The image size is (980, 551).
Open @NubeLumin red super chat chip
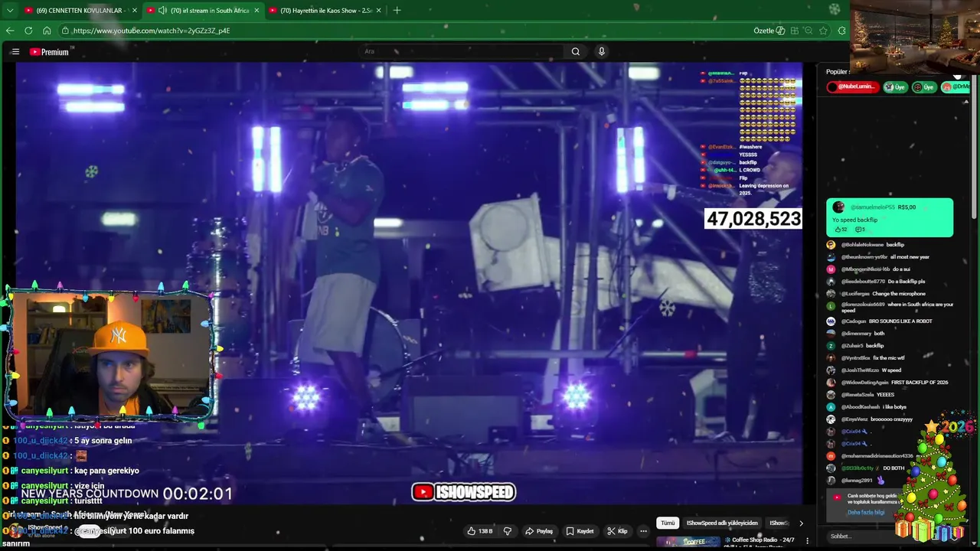853,87
